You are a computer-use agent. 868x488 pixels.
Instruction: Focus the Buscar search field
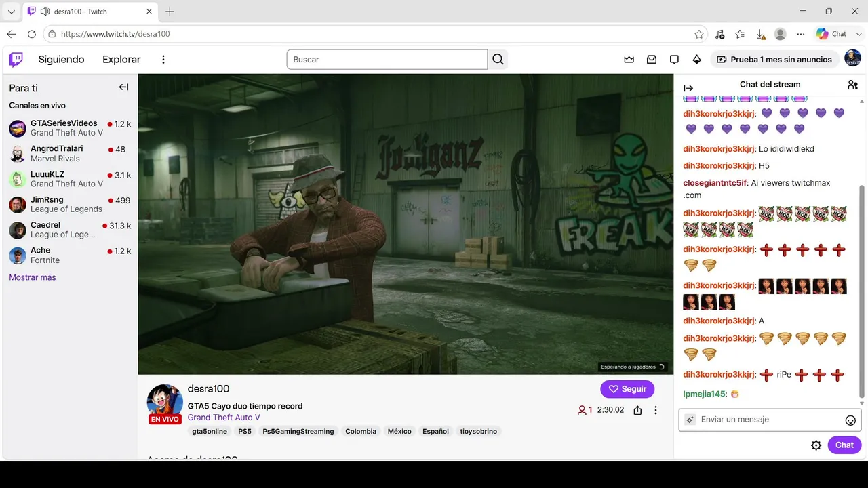click(387, 60)
